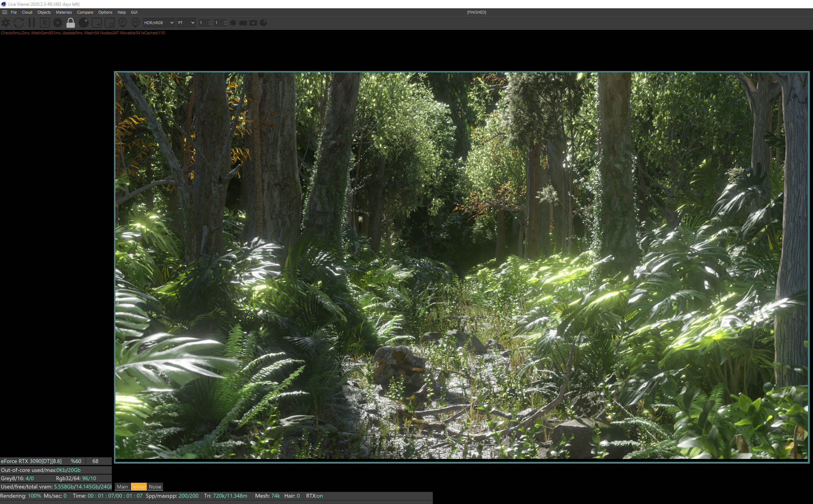Toggle the lock resolution padlock

click(71, 23)
